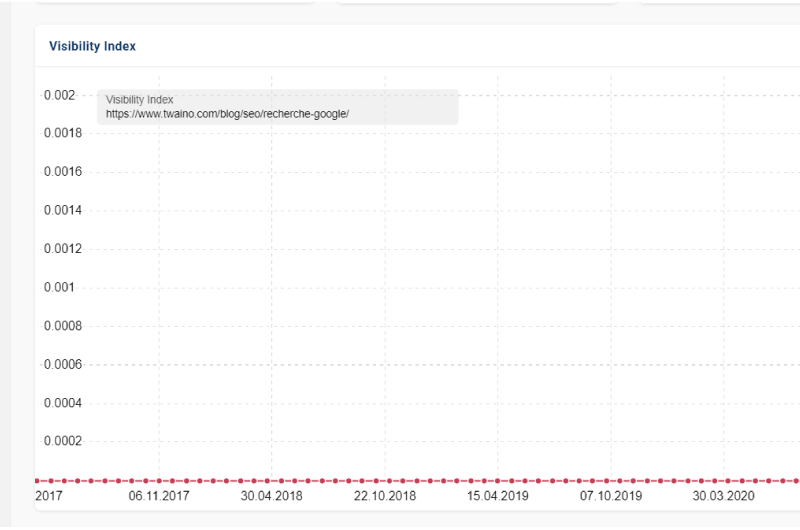This screenshot has width=800, height=530.
Task: Click the 06.11.2017 date label
Action: tap(159, 496)
